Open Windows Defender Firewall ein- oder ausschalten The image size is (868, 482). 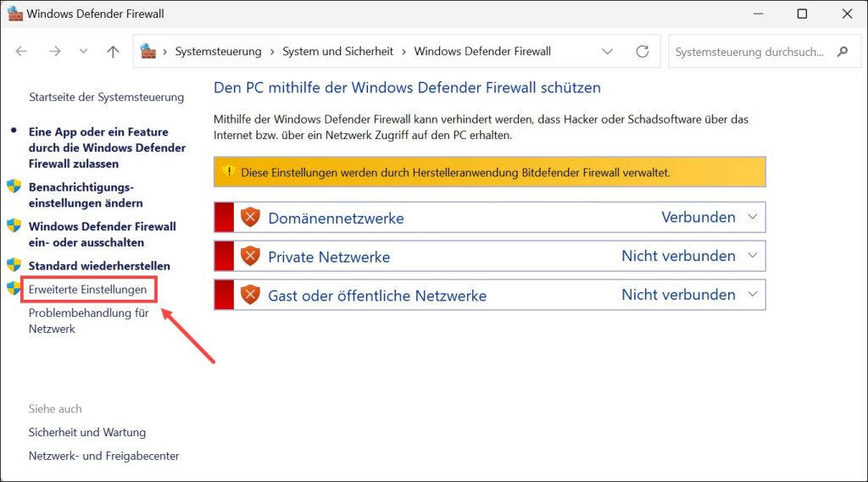click(x=103, y=234)
